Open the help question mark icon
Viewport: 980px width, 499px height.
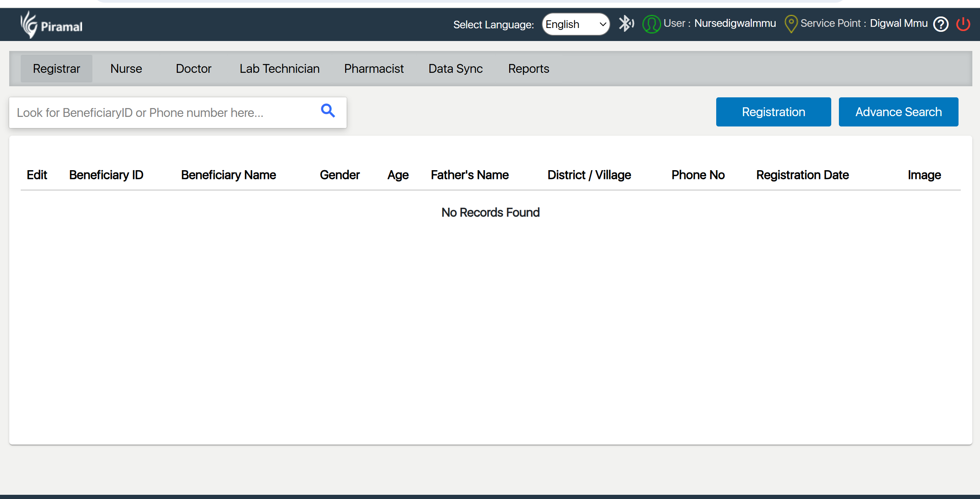[x=941, y=24]
